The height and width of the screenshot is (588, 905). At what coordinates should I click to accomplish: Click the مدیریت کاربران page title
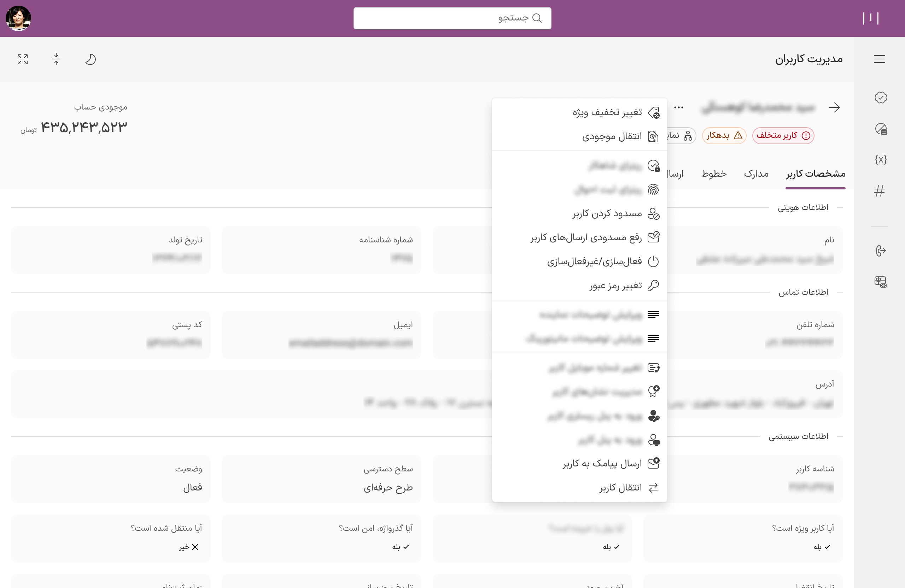coord(809,59)
